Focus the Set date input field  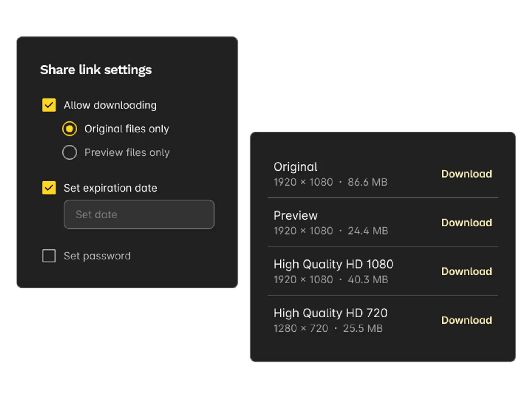[139, 215]
